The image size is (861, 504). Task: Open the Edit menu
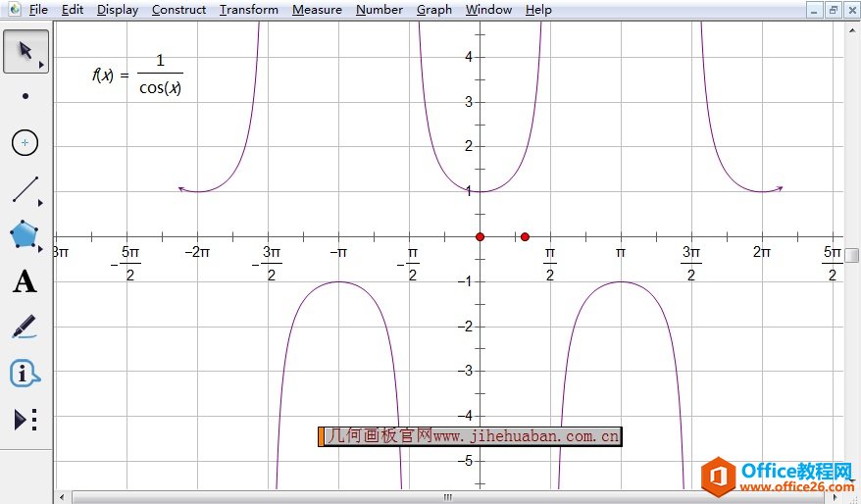tap(73, 10)
